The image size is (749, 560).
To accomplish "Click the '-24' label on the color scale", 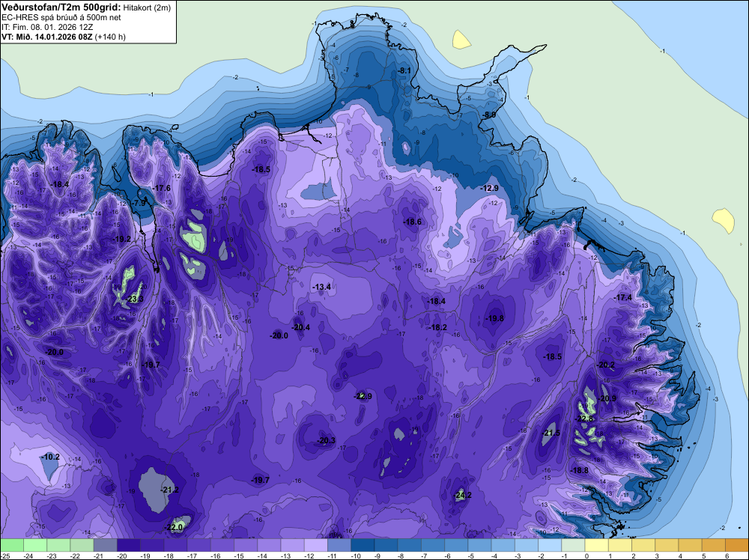I will (x=28, y=556).
